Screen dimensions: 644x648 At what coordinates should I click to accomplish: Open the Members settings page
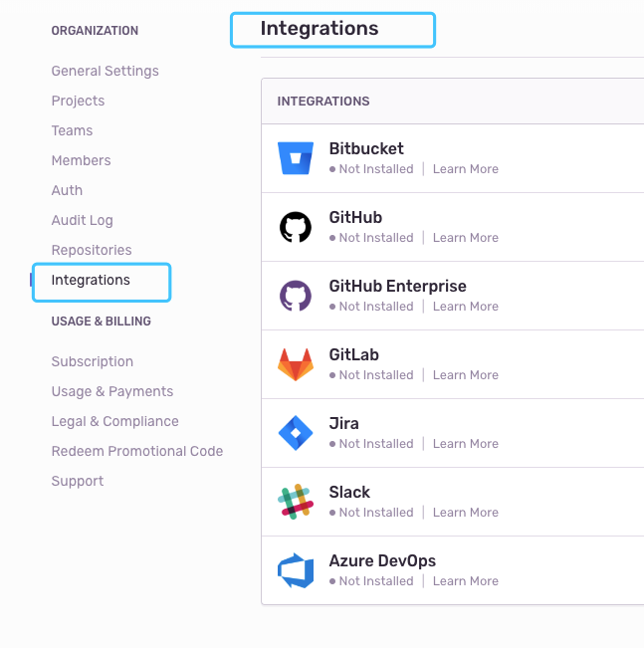point(81,160)
